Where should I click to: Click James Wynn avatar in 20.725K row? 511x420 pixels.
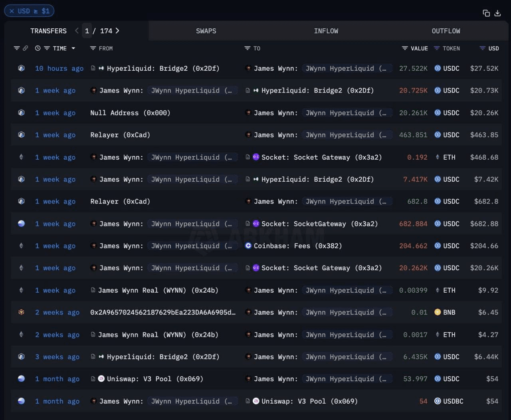(x=93, y=91)
